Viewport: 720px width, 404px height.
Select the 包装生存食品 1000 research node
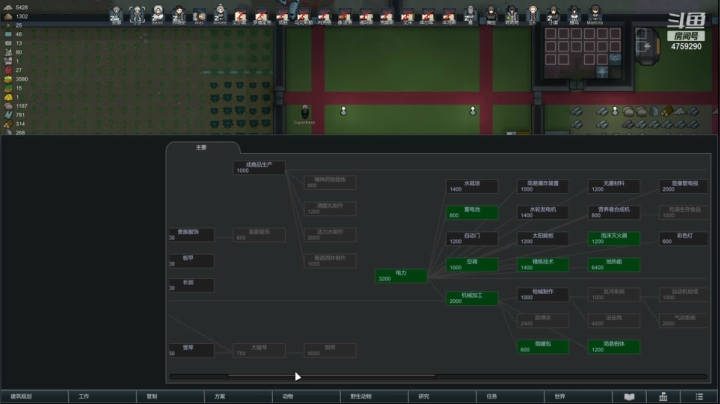683,212
